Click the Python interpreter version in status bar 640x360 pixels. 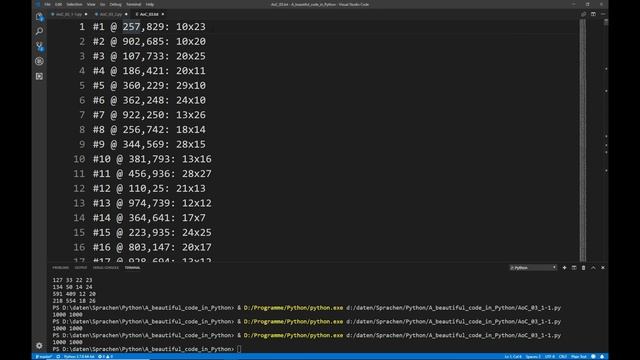(x=79, y=356)
